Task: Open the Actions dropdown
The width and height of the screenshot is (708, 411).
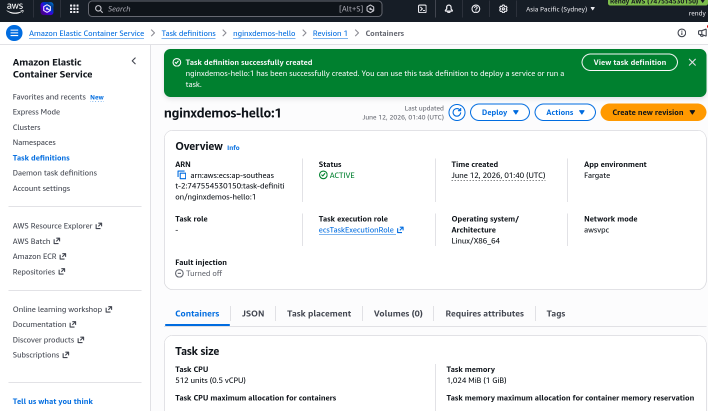Action: pyautogui.click(x=565, y=112)
